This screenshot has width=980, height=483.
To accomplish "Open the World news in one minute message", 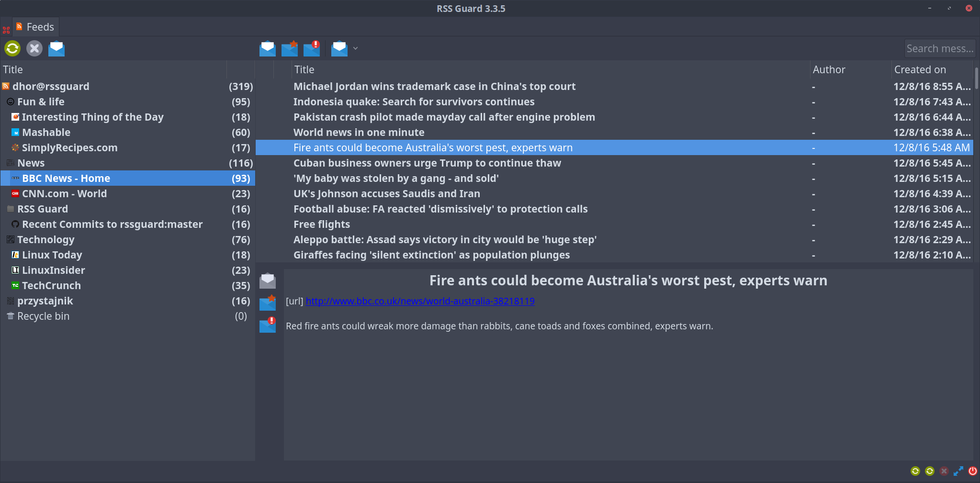I will click(x=614, y=132).
